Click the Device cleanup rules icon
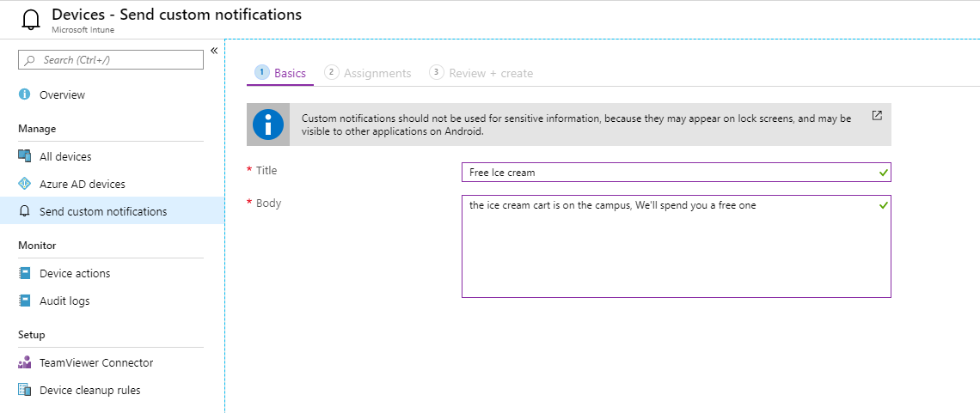 pyautogui.click(x=25, y=390)
